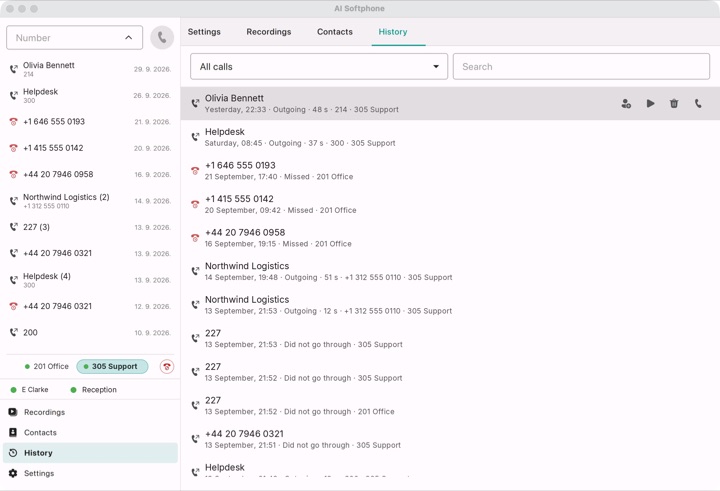Click the Reception presence contact
The image size is (720, 491).
click(x=94, y=389)
